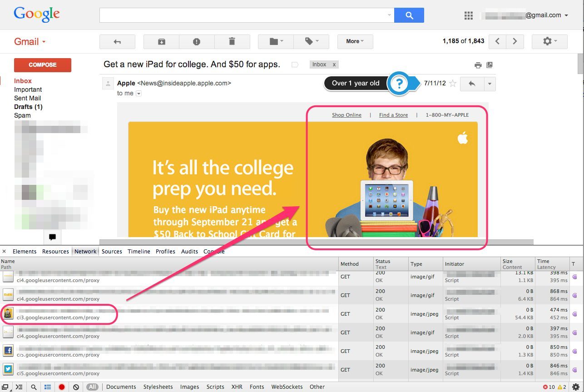Open more reply options dropdown
Image resolution: width=584 pixels, height=392 pixels.
tap(490, 84)
